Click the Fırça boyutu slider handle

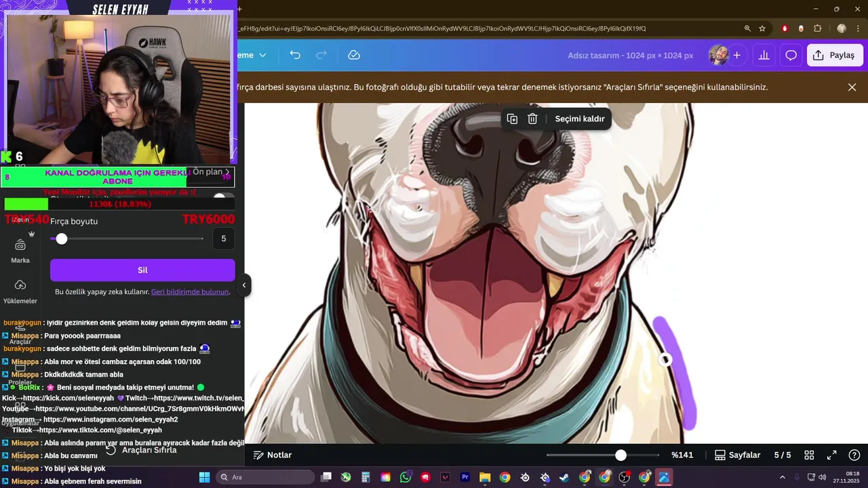(62, 239)
